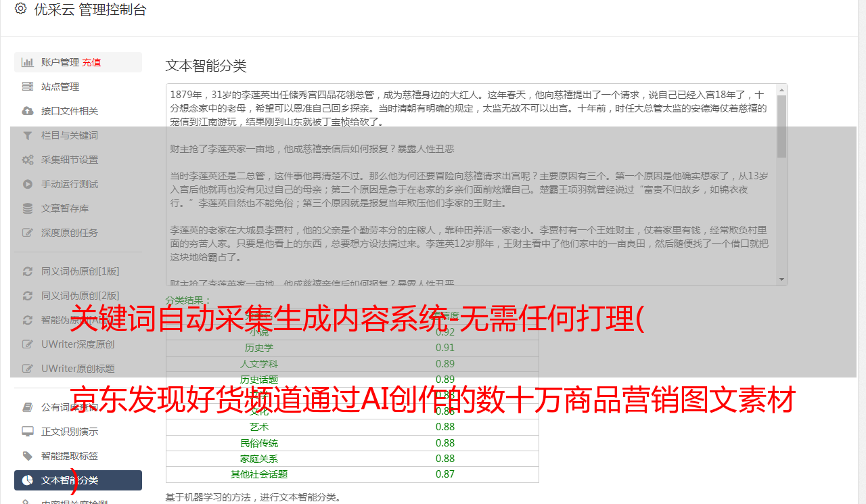Click the 0.89 score for 人文学科
This screenshot has width=866, height=504.
pyautogui.click(x=445, y=364)
